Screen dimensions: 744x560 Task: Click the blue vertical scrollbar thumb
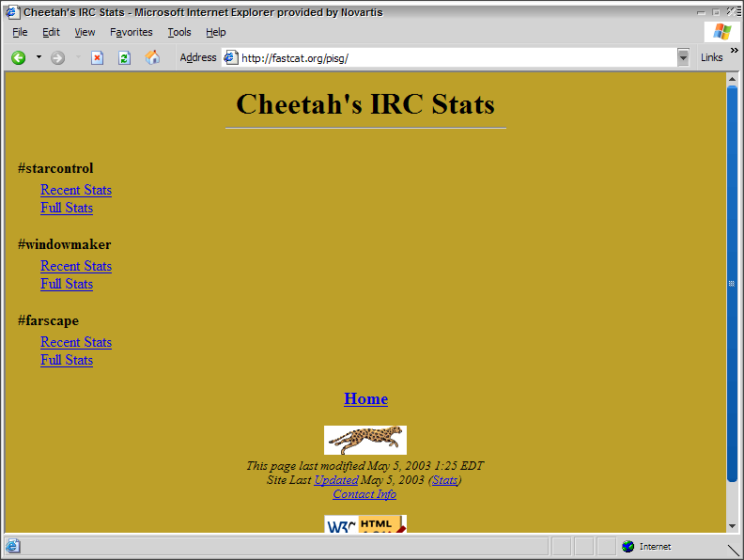pyautogui.click(x=732, y=284)
